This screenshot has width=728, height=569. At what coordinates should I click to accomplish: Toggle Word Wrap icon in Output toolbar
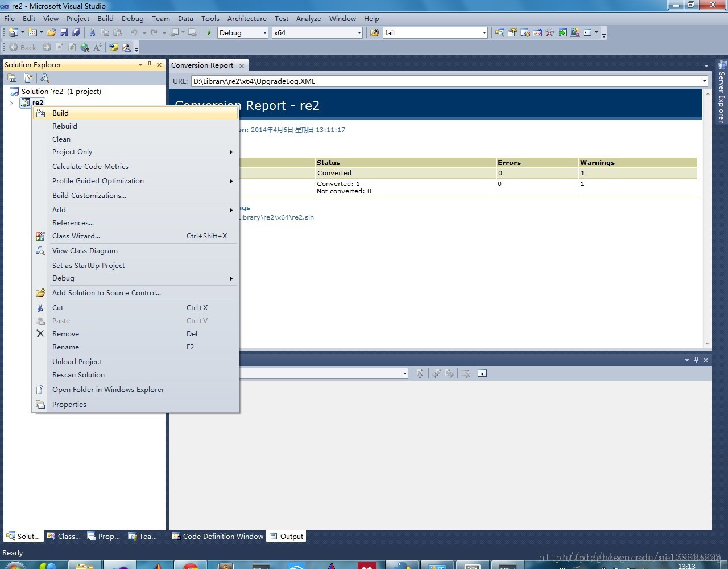coord(482,373)
